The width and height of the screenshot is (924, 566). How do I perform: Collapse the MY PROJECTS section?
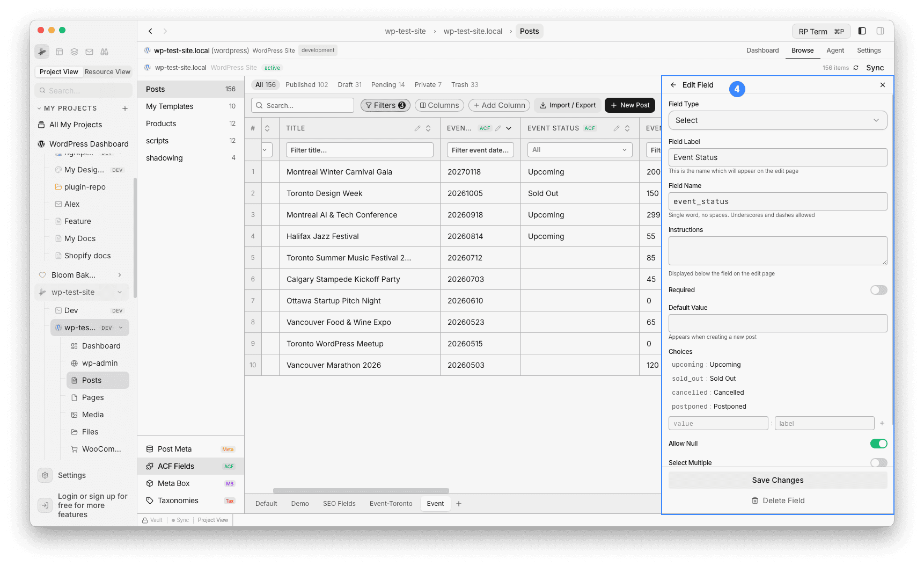point(39,108)
